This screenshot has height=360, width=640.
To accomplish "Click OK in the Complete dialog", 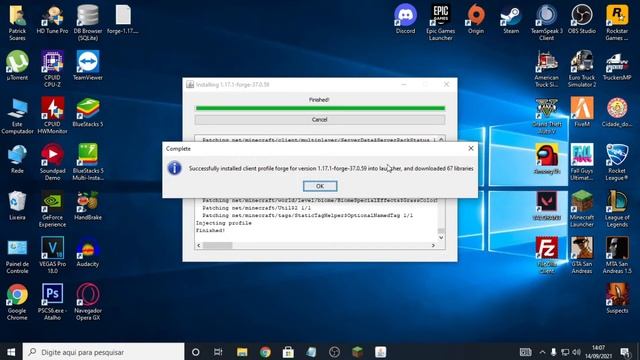I will point(320,186).
